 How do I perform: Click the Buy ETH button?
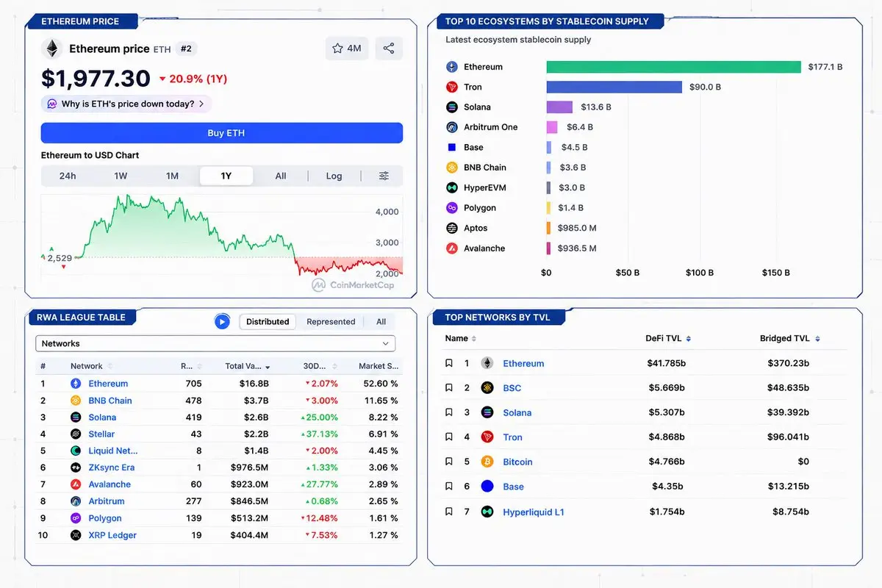point(222,133)
